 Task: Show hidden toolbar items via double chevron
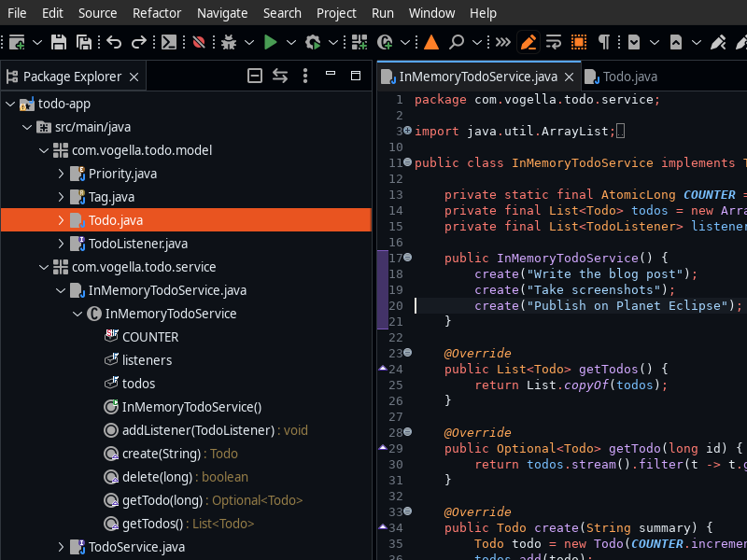503,42
